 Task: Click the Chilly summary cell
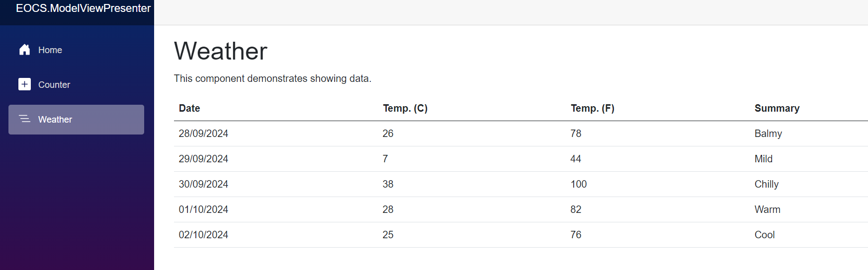(767, 184)
